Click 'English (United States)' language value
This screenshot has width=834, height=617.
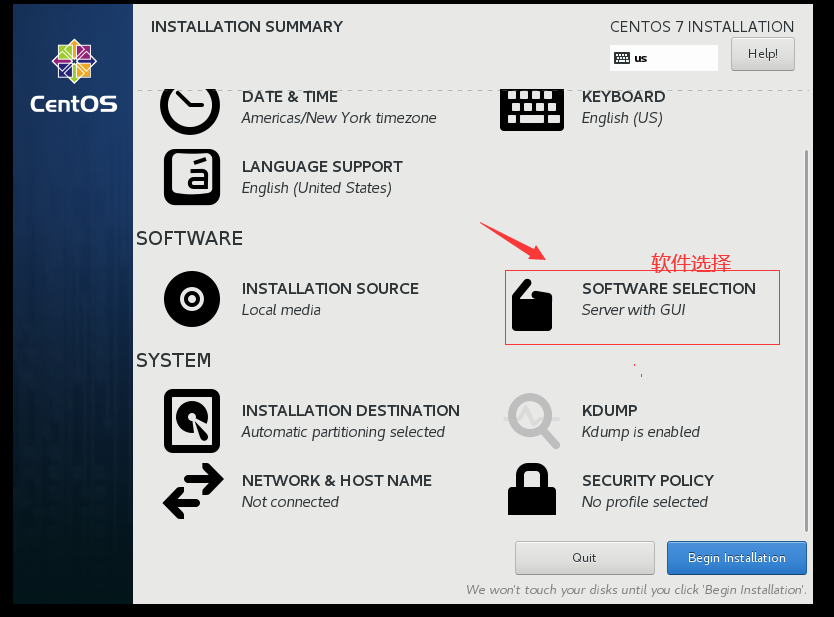316,188
